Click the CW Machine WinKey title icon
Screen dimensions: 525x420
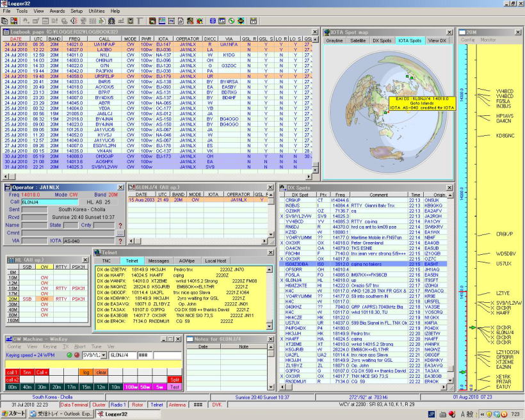pos(9,339)
